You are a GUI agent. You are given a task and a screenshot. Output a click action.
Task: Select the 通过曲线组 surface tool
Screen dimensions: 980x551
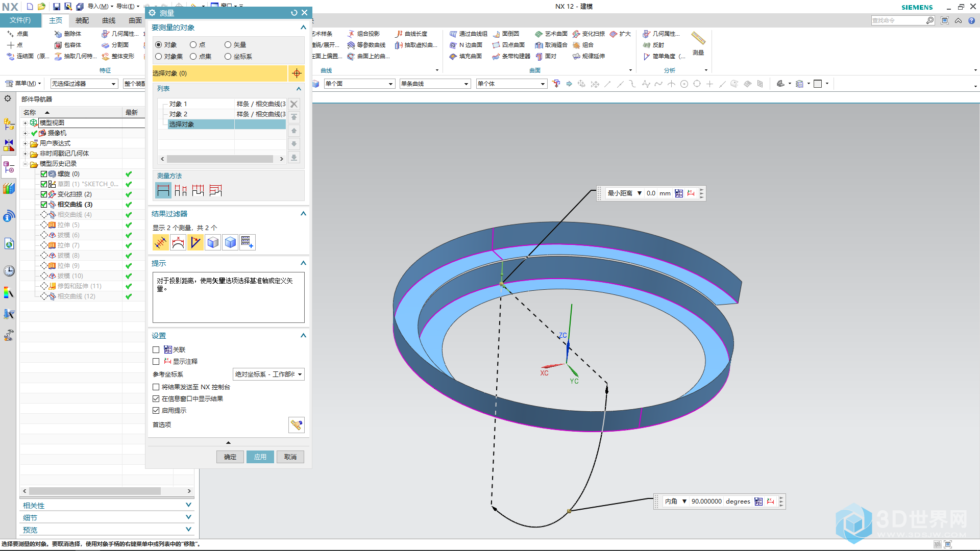[x=468, y=34]
